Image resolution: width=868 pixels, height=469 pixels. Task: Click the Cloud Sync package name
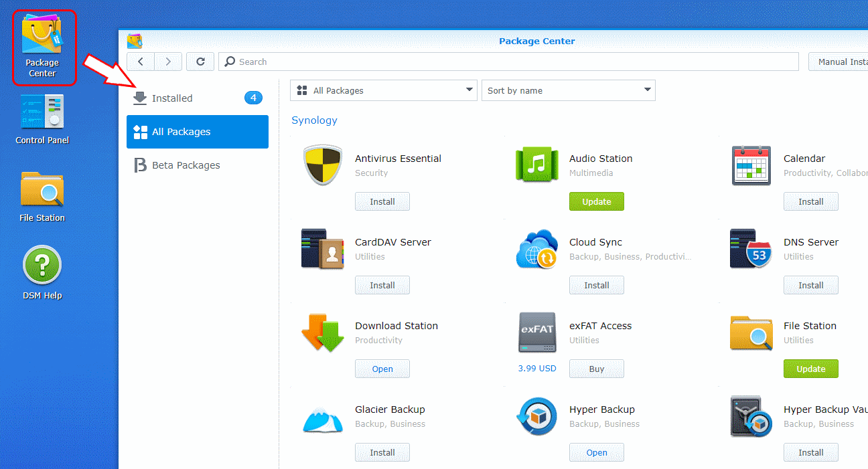click(595, 242)
